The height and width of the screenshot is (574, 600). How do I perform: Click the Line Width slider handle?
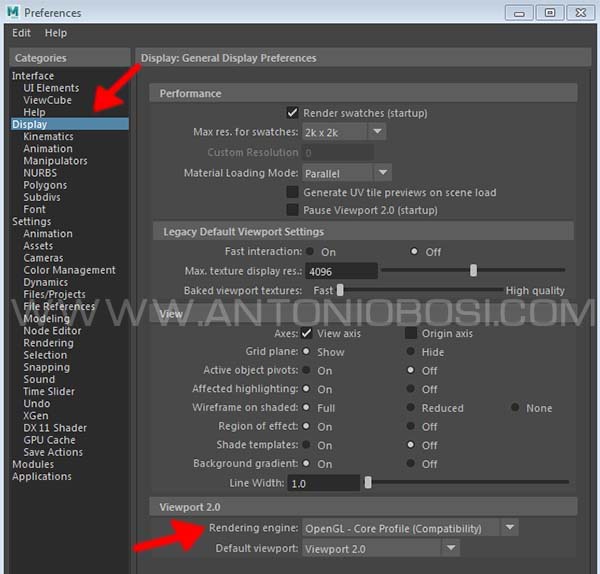(x=368, y=483)
